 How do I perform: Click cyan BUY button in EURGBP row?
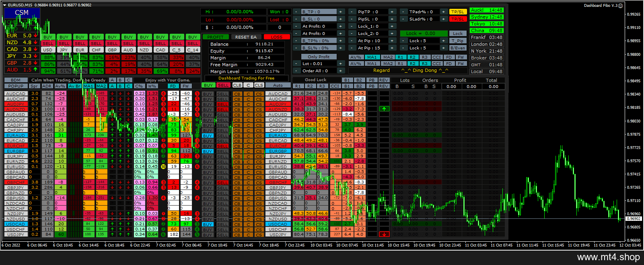pos(208,151)
